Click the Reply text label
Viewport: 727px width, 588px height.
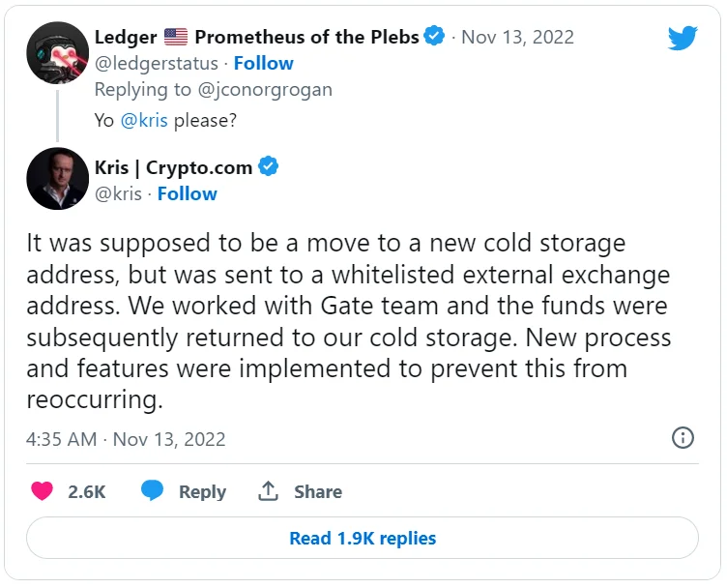(202, 491)
